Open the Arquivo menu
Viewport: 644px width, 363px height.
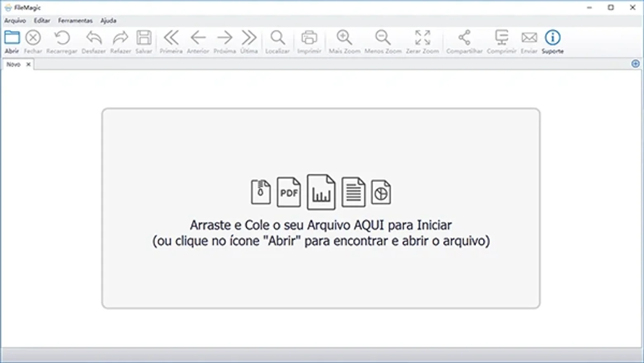tap(15, 20)
